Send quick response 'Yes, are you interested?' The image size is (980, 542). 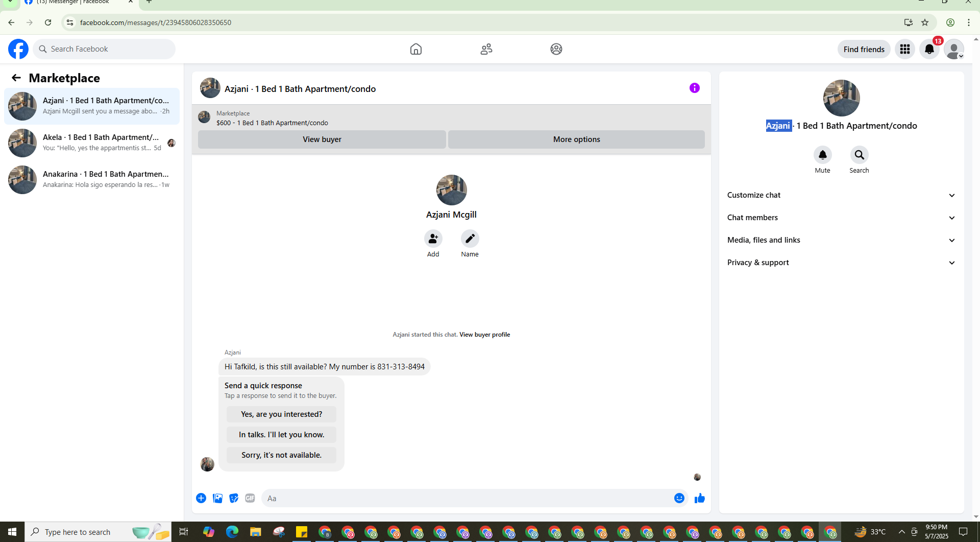(281, 414)
